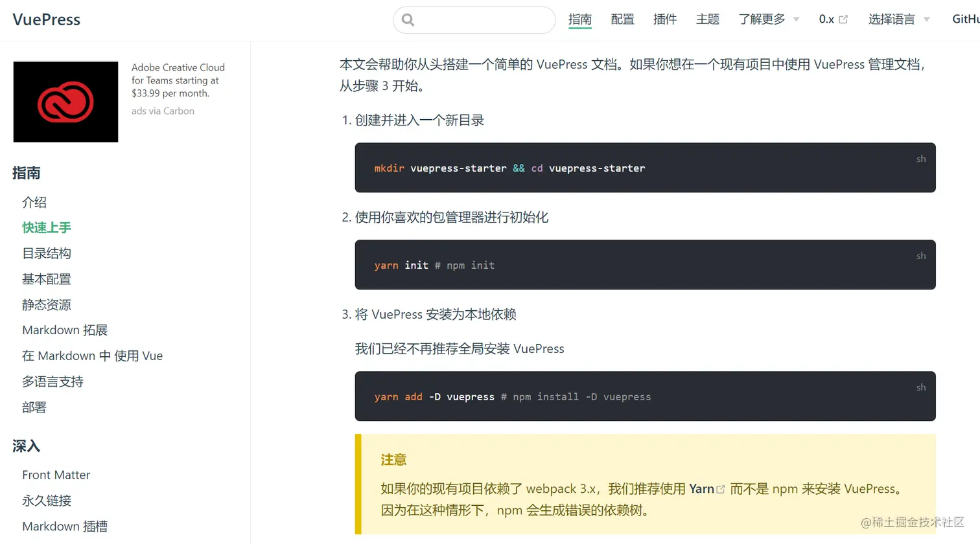Open the 配置 nav item

[x=622, y=19]
